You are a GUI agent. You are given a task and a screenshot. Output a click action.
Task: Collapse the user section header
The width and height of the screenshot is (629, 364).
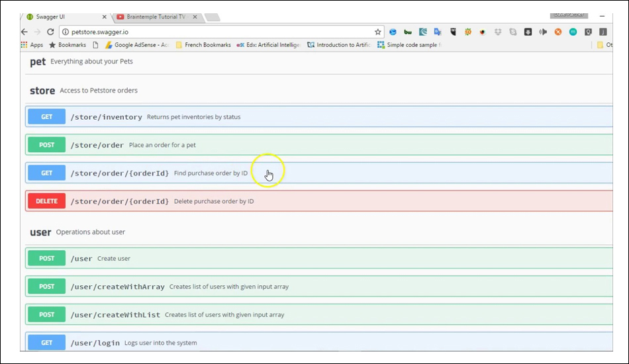(319, 232)
